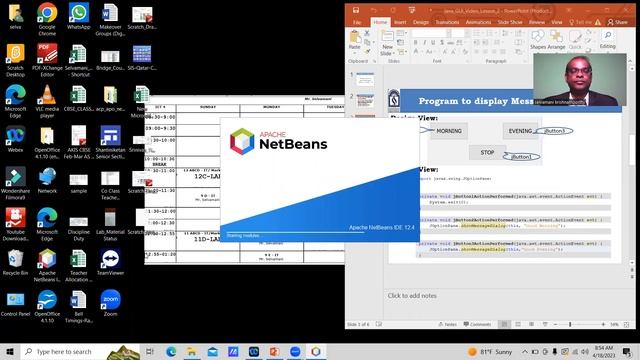Click the Share button in PowerPoint

[x=618, y=22]
